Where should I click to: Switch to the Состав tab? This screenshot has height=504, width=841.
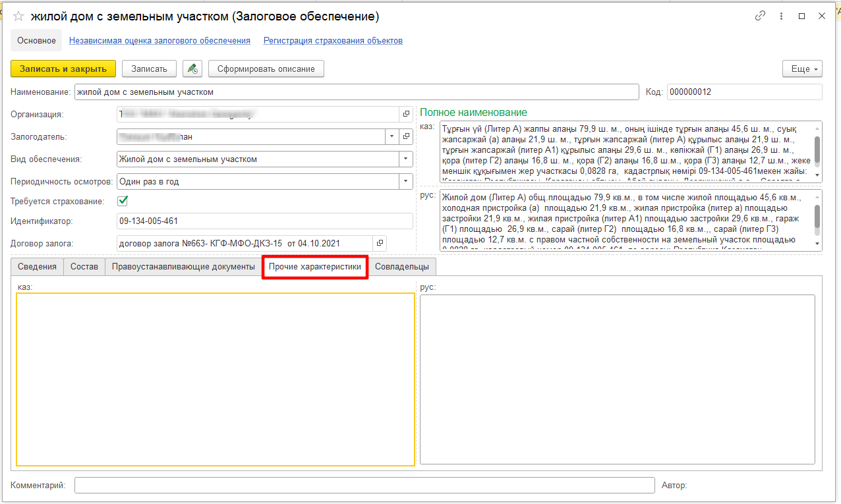click(x=84, y=267)
